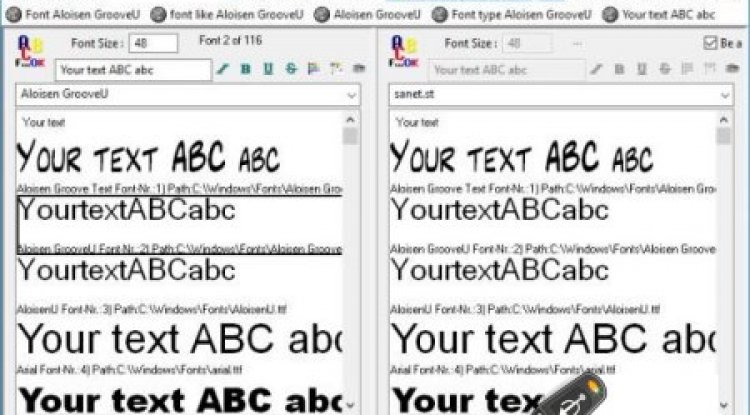Click the left Font Size field showing 48
Image resolution: width=750 pixels, height=415 pixels.
click(153, 43)
